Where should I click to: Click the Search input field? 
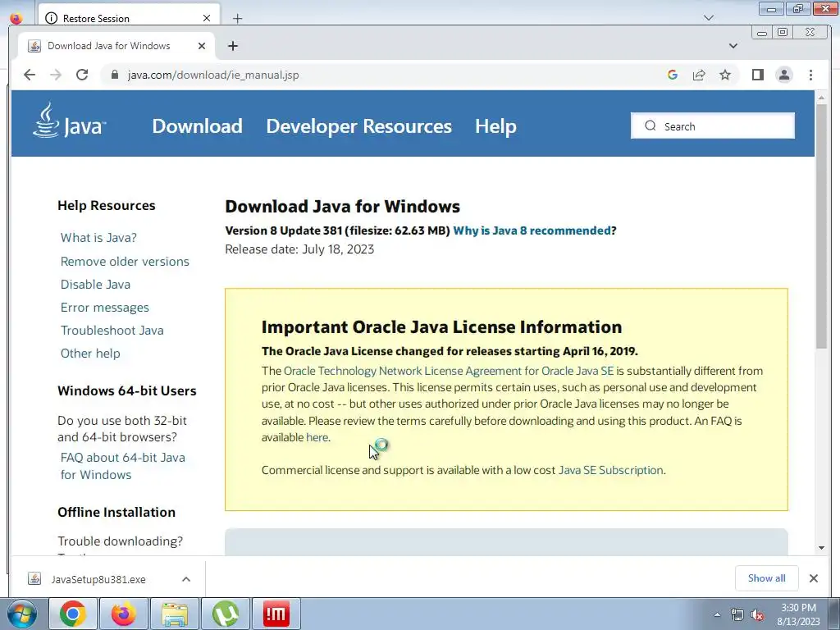point(713,126)
